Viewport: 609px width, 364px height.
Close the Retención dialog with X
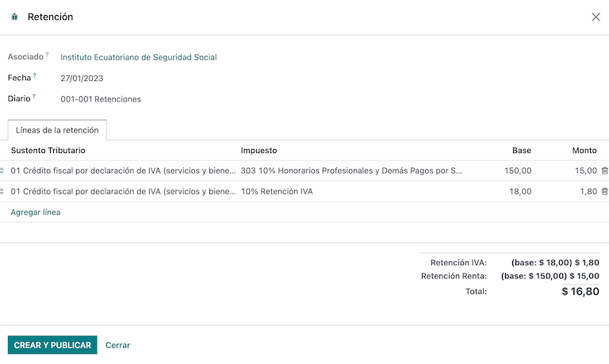tap(596, 17)
